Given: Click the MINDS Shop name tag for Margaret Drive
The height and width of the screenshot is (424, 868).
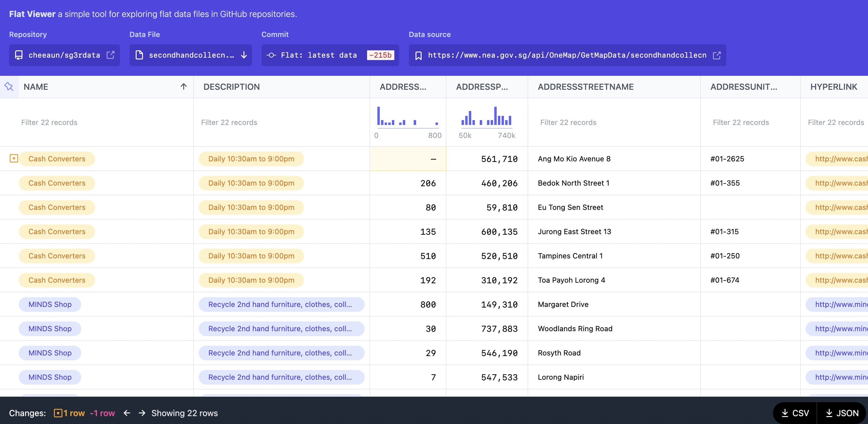Looking at the screenshot, I should click(50, 304).
